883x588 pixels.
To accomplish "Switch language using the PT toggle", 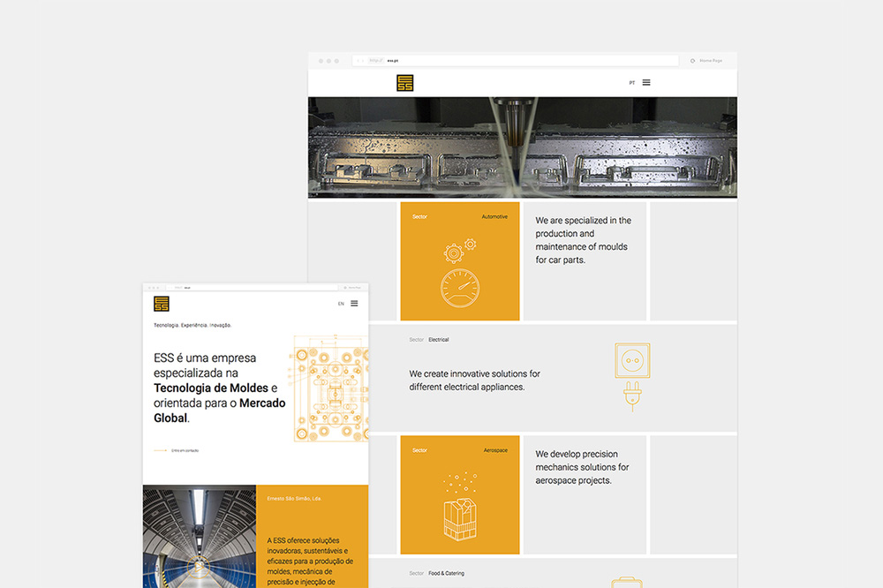I will point(631,83).
